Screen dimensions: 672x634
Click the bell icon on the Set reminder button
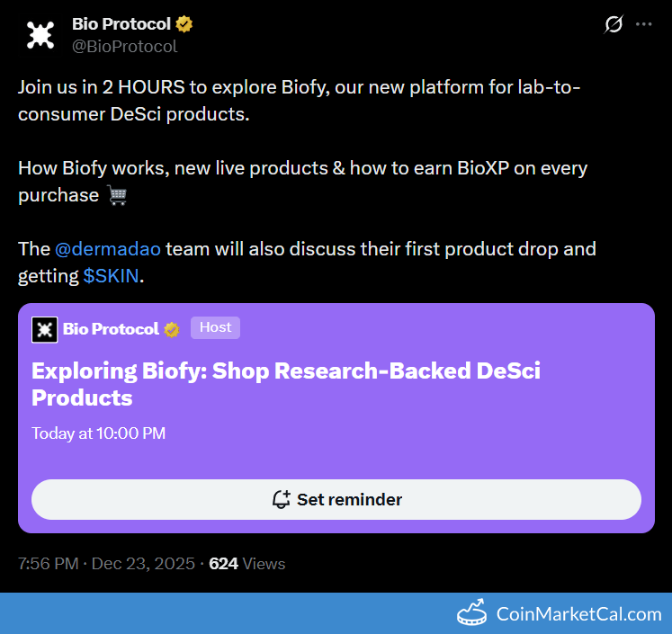coord(281,499)
